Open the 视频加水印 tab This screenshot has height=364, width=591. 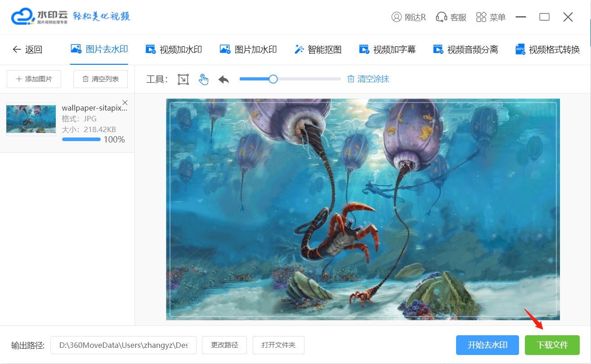point(174,49)
